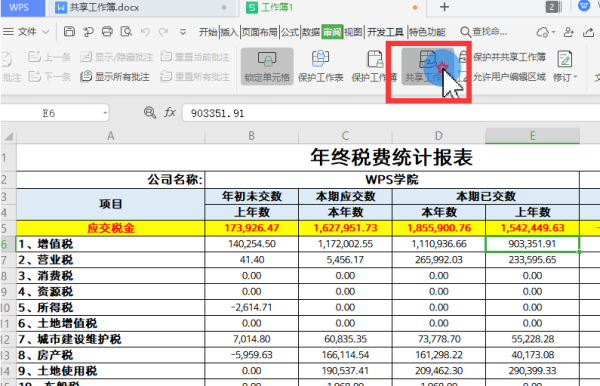Click 共享工作簿 button
The image size is (600, 386).
(x=428, y=66)
